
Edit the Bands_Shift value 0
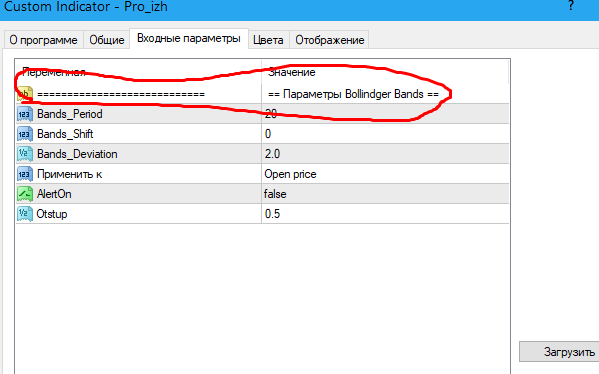[x=385, y=134]
